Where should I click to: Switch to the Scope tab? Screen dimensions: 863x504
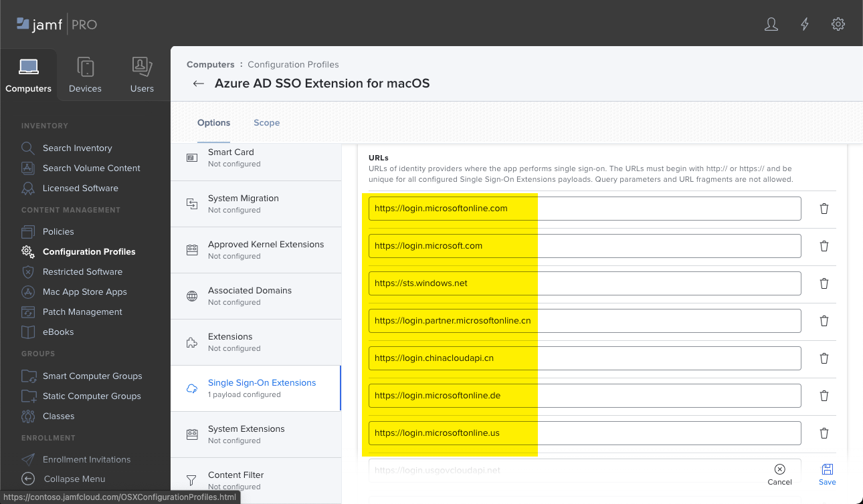point(266,122)
